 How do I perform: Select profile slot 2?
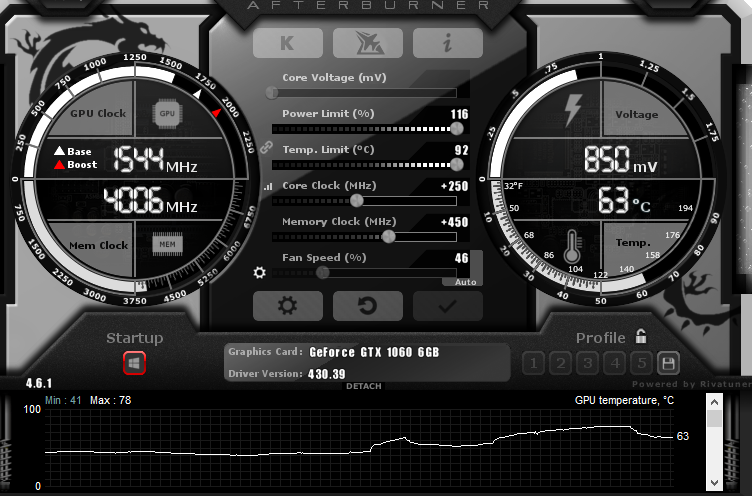click(x=561, y=364)
